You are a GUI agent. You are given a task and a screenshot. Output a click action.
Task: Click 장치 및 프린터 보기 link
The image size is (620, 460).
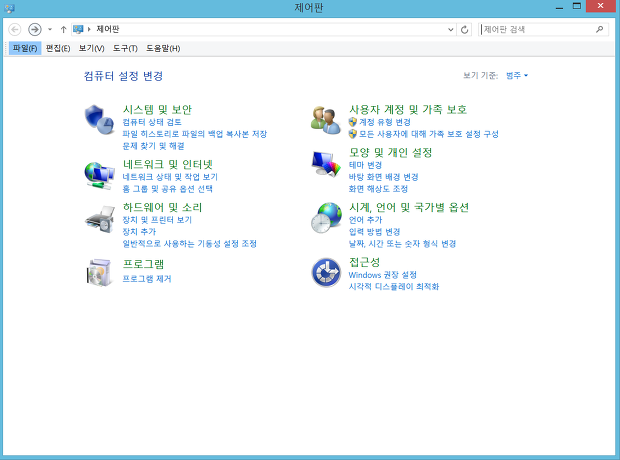pyautogui.click(x=157, y=220)
